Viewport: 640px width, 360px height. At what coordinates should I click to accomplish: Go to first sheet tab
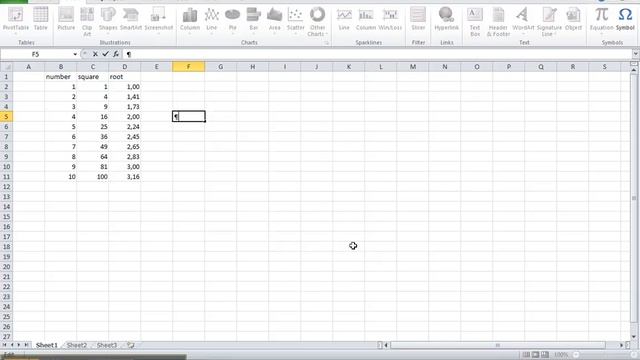click(4, 345)
